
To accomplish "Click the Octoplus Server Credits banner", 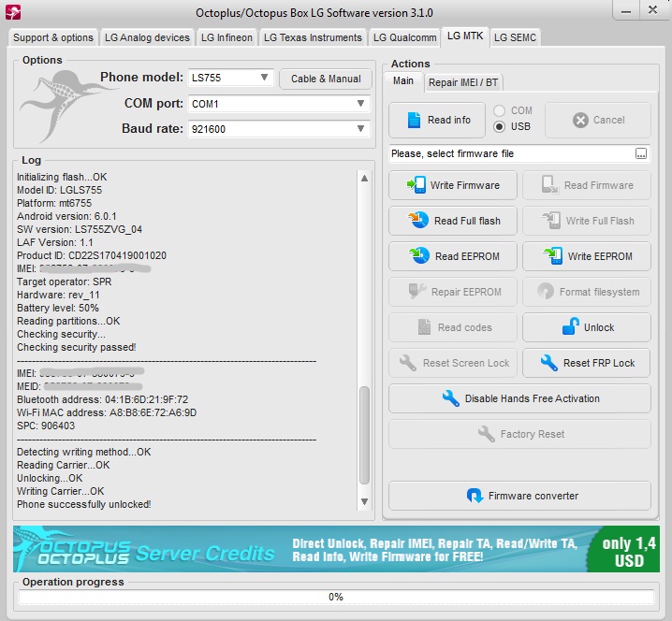I will coord(336,549).
